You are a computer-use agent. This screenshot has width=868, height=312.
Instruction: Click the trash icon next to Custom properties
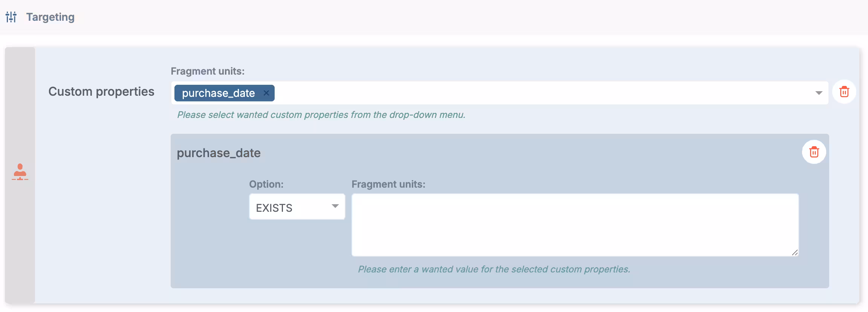(844, 92)
